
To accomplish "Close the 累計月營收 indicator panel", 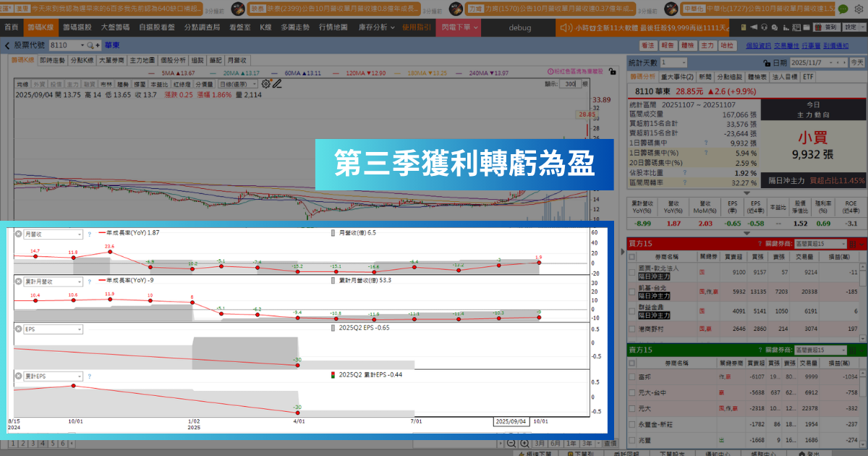I will [x=19, y=282].
